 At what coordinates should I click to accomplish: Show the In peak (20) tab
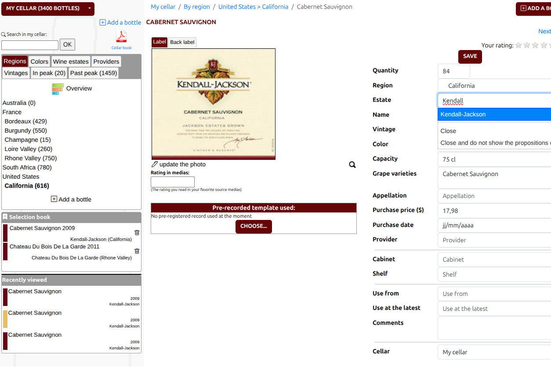click(49, 73)
